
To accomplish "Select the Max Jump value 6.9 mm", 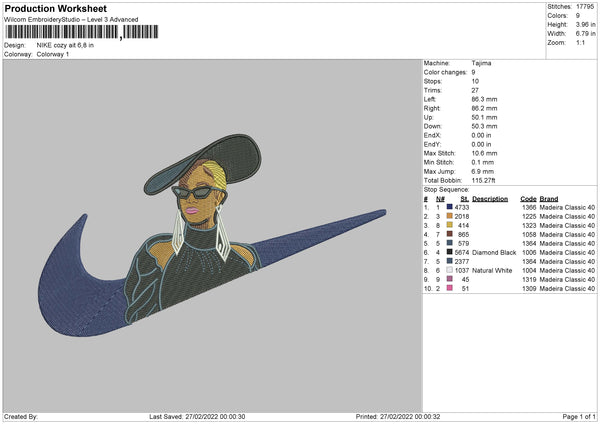I will tap(483, 171).
